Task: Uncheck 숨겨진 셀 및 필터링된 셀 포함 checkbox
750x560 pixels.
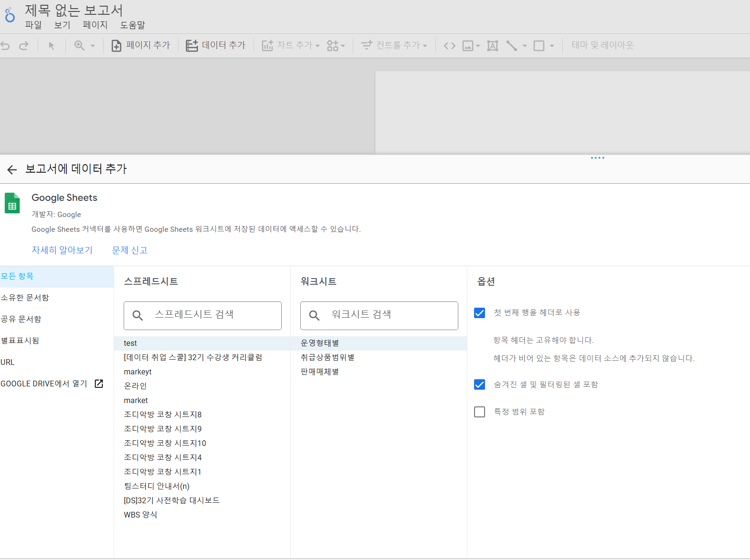Action: tap(480, 384)
